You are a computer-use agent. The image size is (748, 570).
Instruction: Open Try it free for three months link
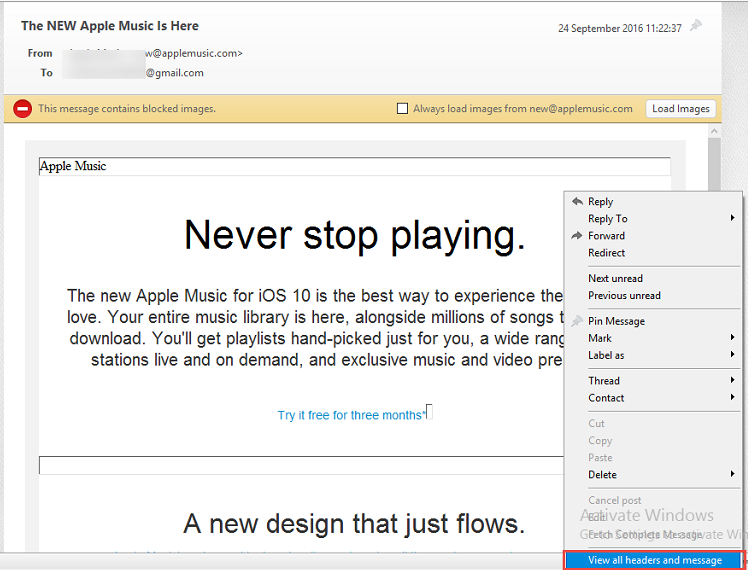pos(351,415)
